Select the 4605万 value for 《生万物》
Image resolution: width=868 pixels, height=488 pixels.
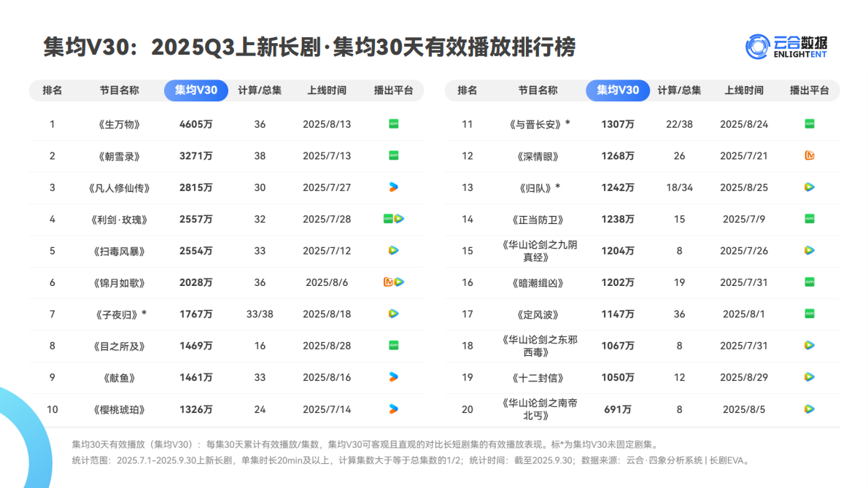click(195, 124)
